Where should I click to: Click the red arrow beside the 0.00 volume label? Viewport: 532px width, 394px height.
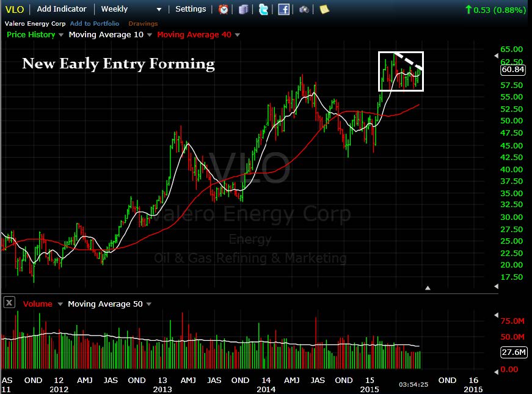tap(496, 372)
